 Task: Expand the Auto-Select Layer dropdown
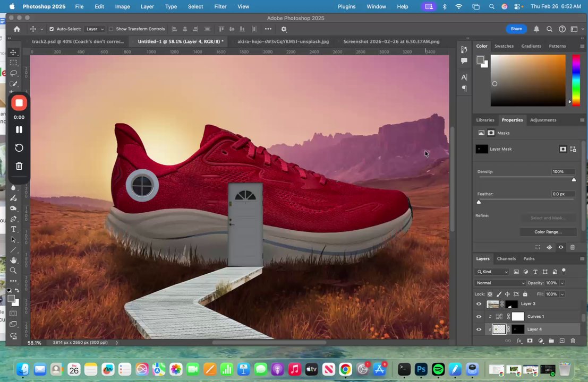coord(95,29)
